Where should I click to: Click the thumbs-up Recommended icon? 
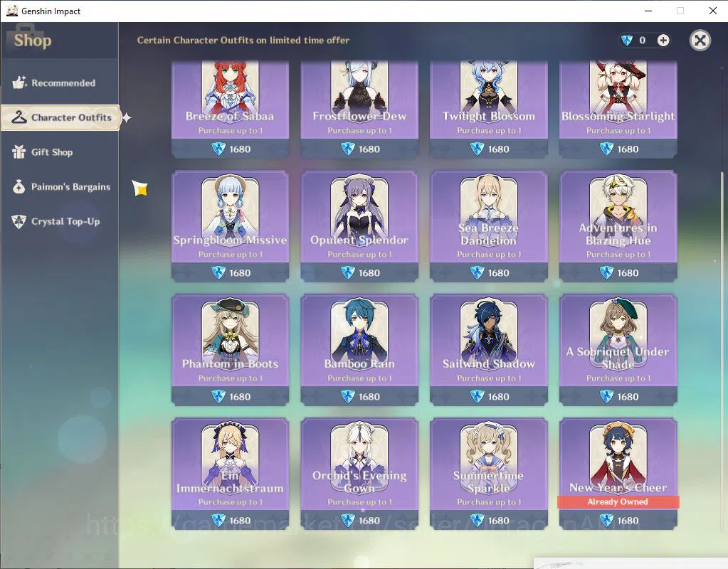pyautogui.click(x=19, y=83)
